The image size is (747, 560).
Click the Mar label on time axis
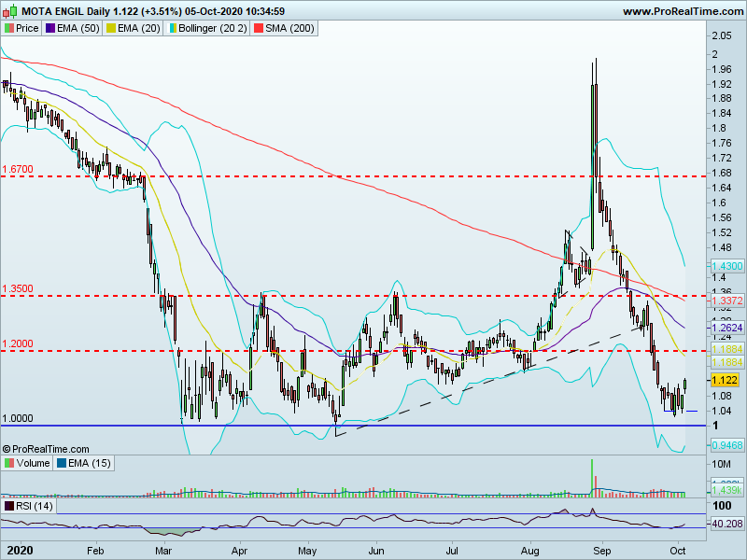(x=163, y=551)
